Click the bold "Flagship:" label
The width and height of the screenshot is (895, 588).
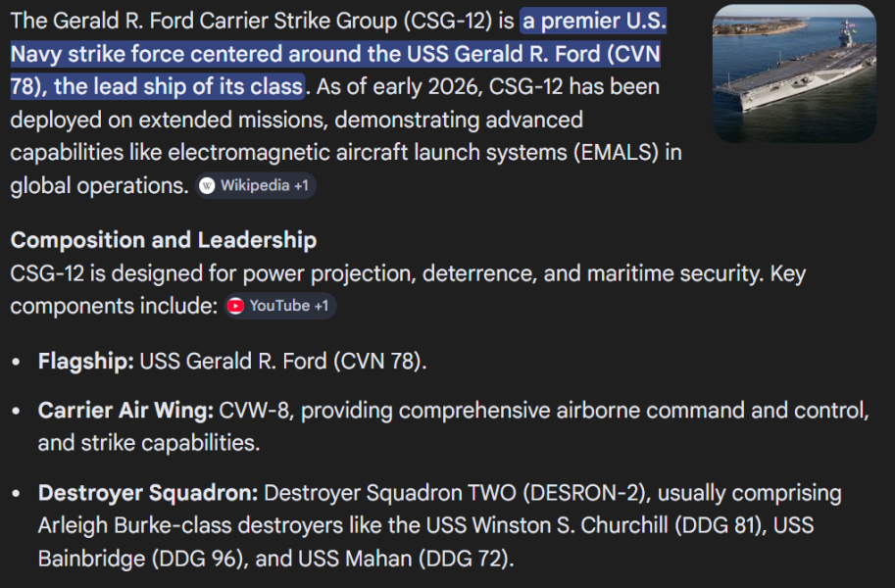[86, 361]
